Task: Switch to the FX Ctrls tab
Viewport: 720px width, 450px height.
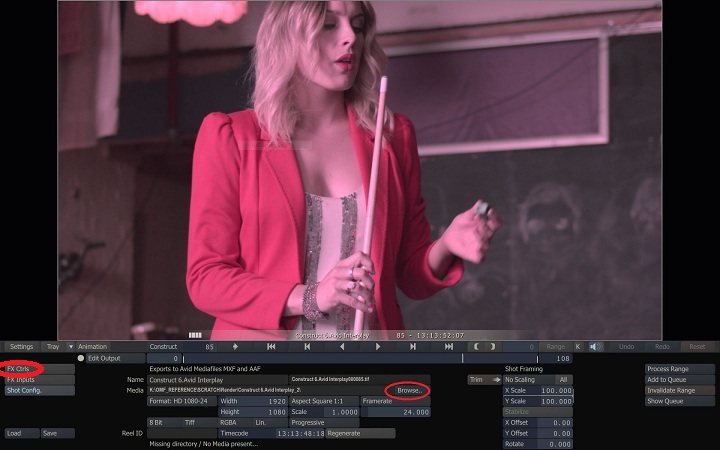Action: (x=39, y=369)
